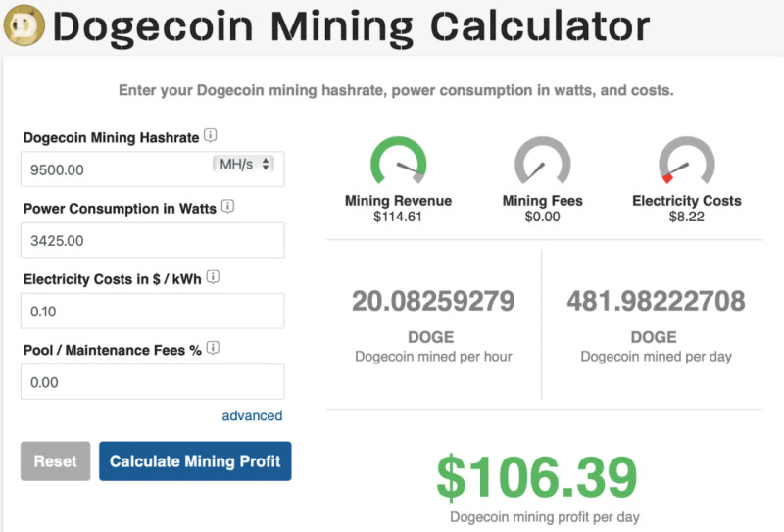Viewport: 784px width, 532px height.
Task: Click the 20.08259279 DOGE per hour value
Action: pyautogui.click(x=432, y=301)
